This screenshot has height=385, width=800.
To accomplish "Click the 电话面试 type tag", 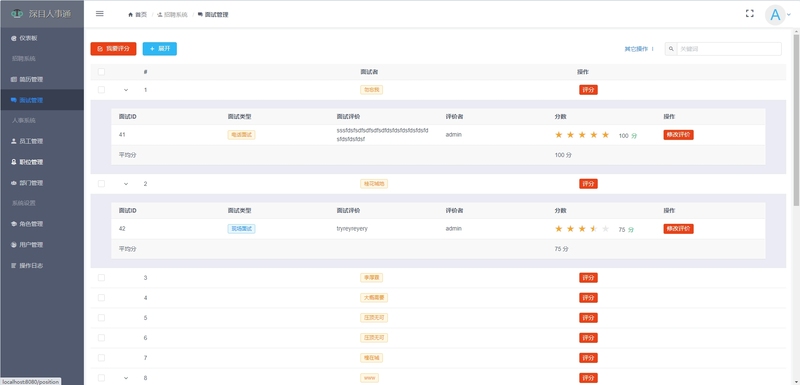I will coord(241,135).
